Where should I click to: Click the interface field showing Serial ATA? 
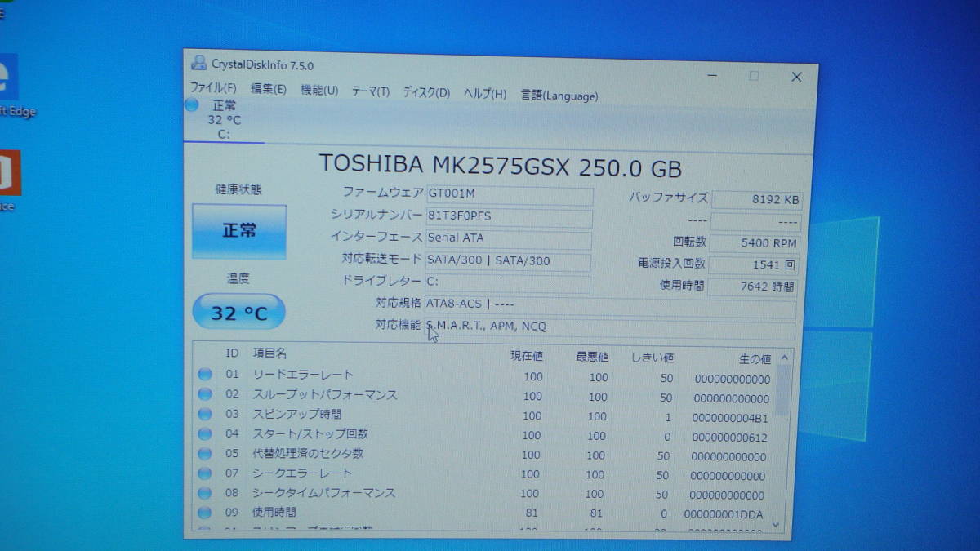509,238
